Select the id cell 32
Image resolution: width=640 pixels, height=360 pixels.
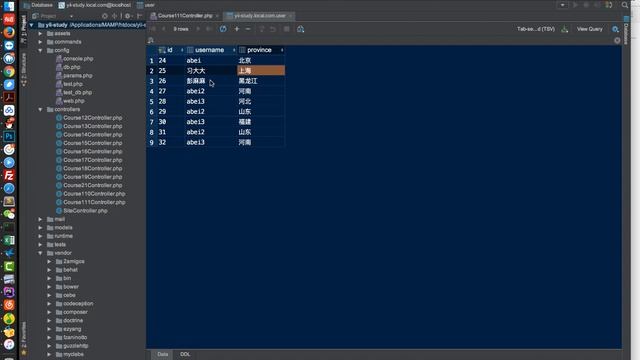click(x=171, y=142)
